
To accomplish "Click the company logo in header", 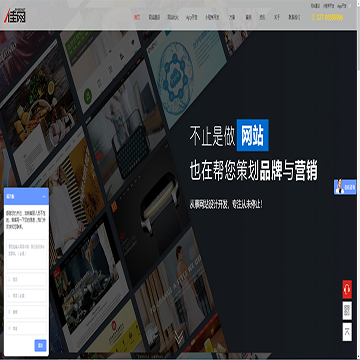I will tap(15, 16).
